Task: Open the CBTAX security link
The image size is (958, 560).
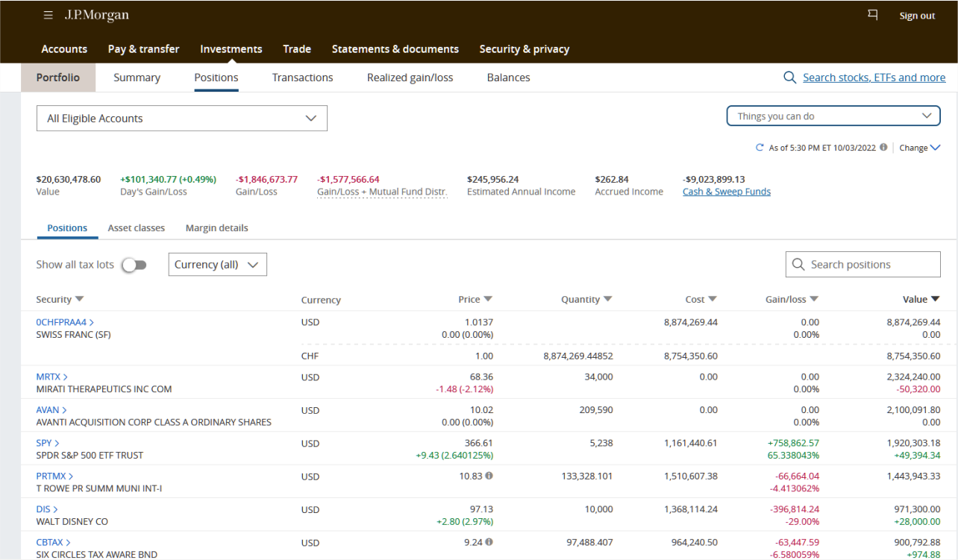Action: [54, 542]
